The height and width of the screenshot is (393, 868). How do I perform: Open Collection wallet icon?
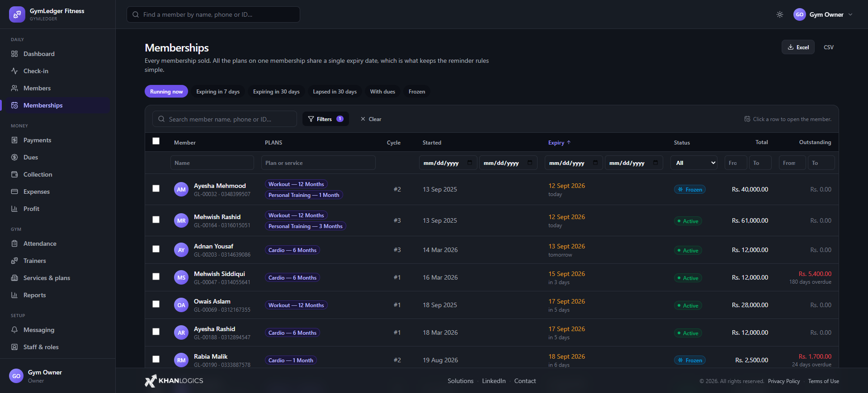[14, 174]
